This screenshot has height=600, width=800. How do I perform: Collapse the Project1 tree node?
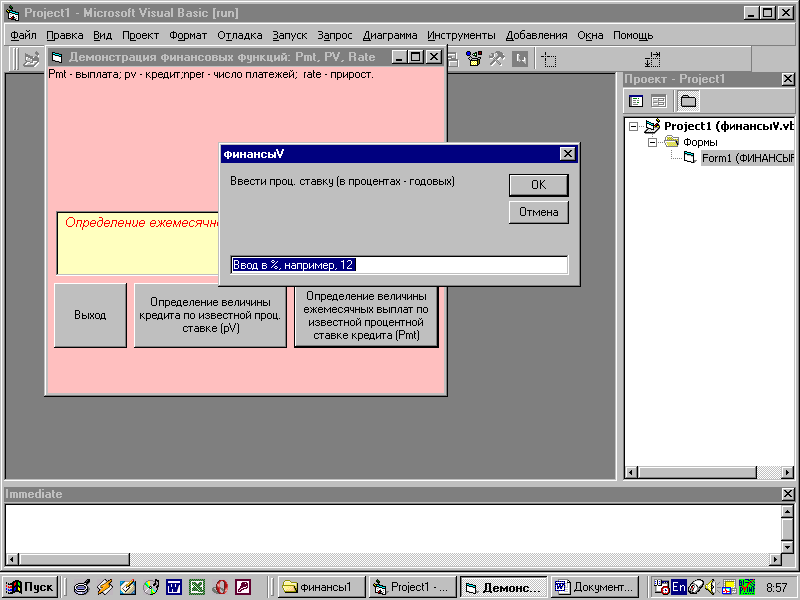coord(633,126)
